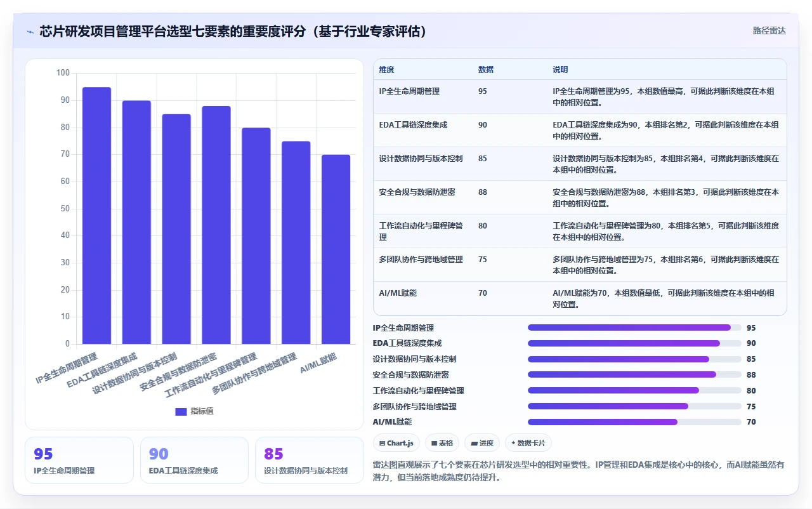Click the IP全生命周期管理 progress bar
812x509 pixels.
point(634,327)
